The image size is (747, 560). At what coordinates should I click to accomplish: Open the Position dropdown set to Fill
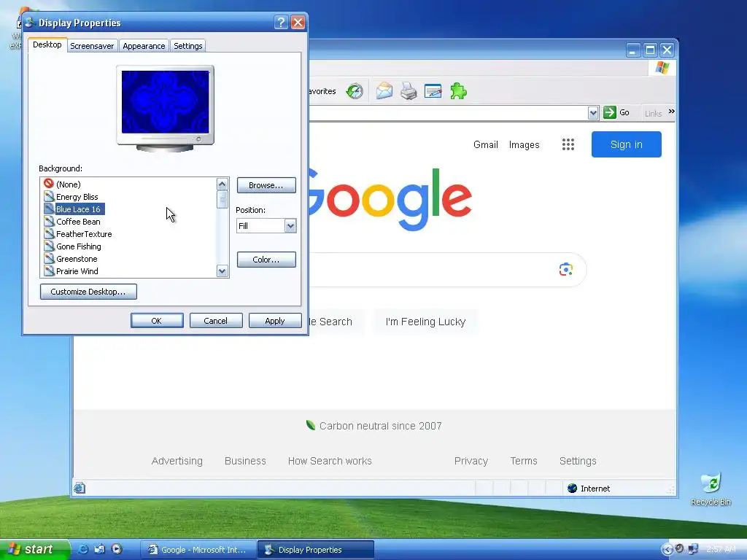266,226
